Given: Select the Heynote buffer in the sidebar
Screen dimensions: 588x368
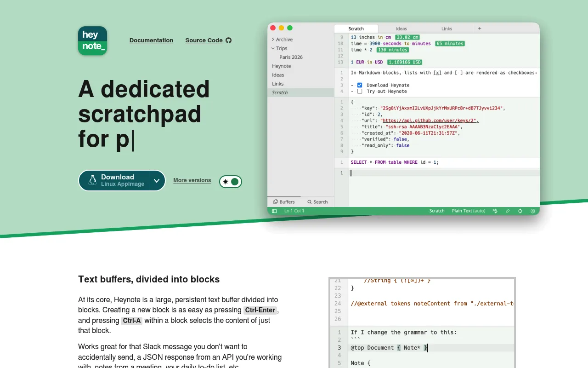Looking at the screenshot, I should [300, 66].
